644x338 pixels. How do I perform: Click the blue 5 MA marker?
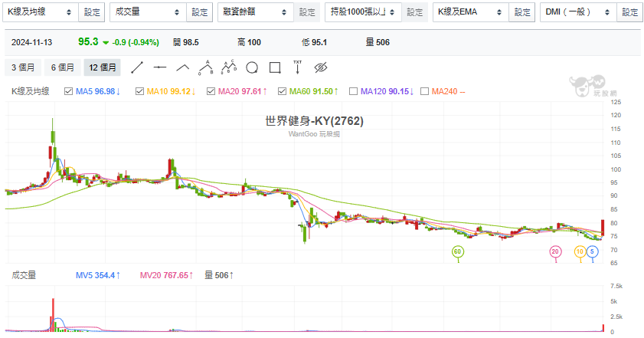pos(592,251)
